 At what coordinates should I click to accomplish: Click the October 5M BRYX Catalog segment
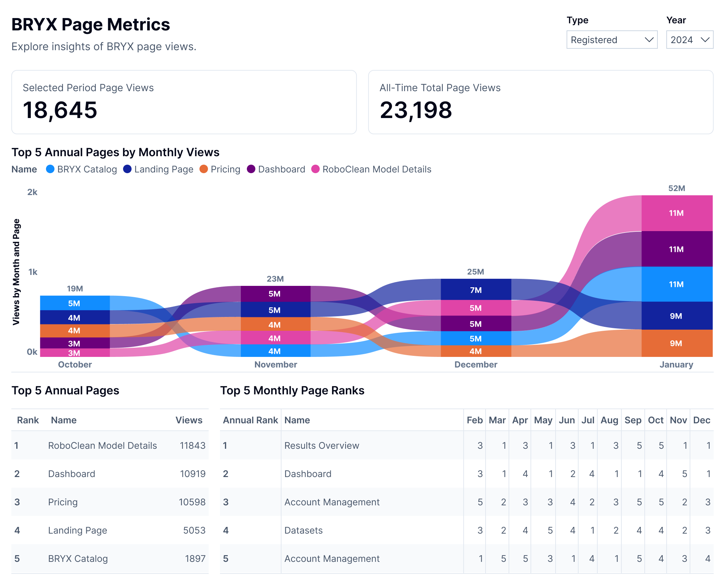pos(75,303)
